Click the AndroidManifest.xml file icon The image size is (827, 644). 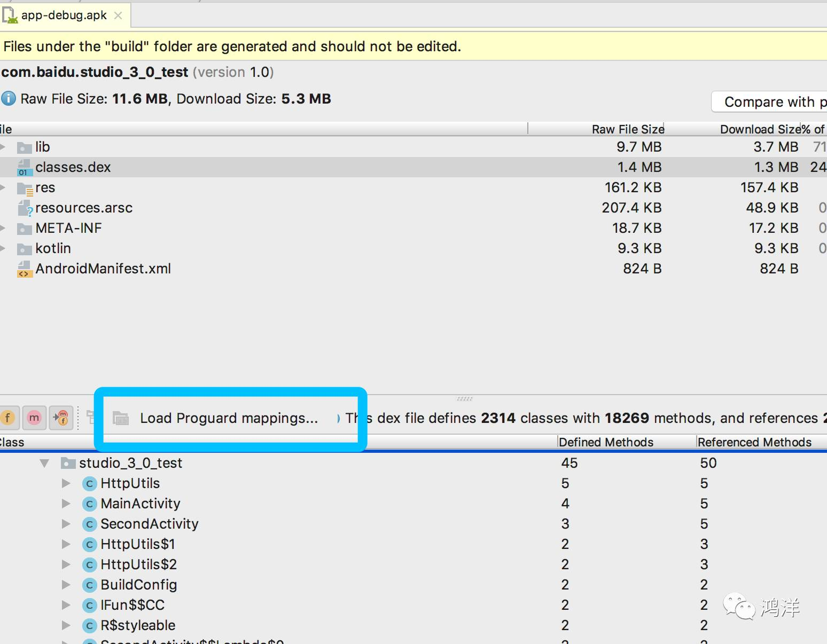[25, 269]
